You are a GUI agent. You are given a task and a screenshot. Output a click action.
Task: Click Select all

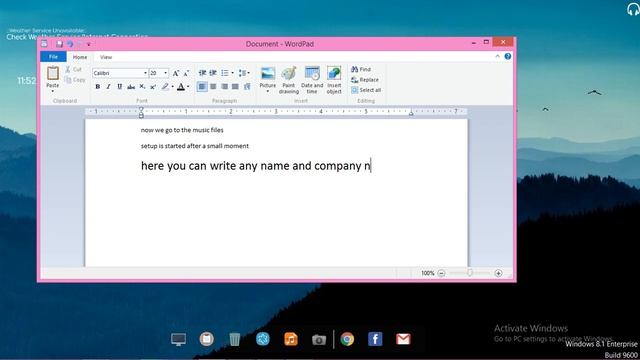[366, 90]
